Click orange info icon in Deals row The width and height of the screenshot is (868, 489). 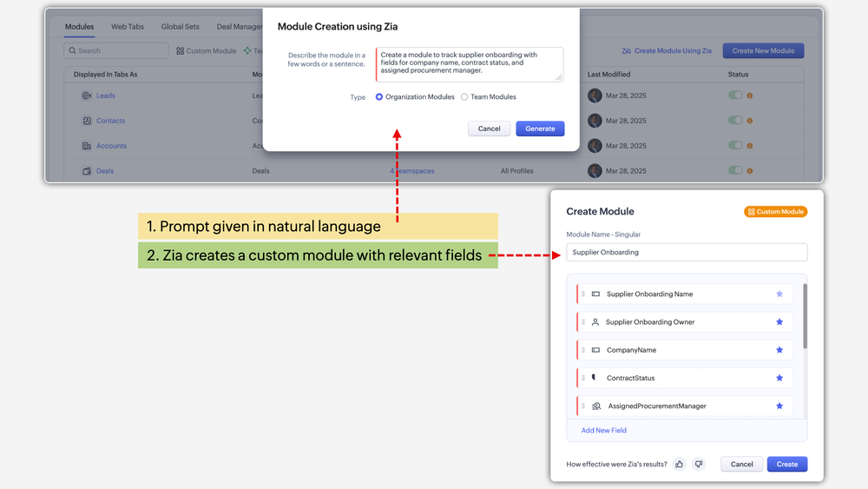tap(750, 171)
